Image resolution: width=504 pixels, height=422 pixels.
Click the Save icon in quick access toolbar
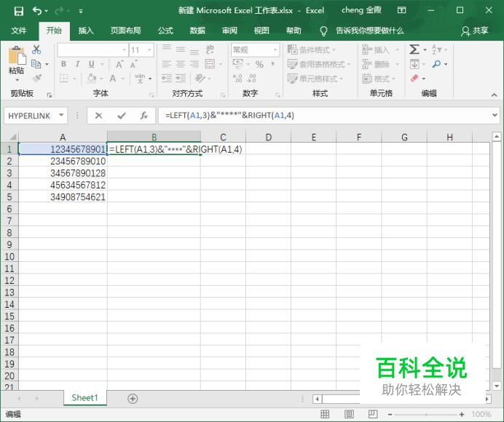point(19,11)
